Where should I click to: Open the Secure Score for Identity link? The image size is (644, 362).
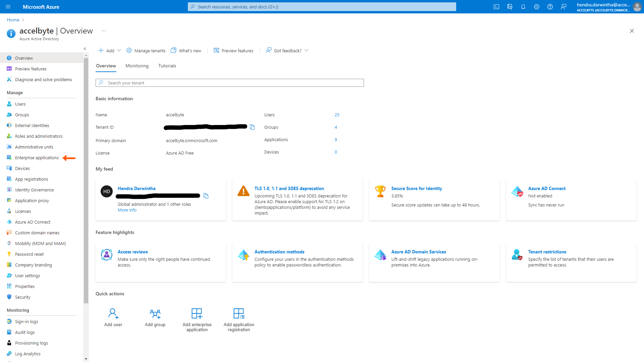point(417,188)
